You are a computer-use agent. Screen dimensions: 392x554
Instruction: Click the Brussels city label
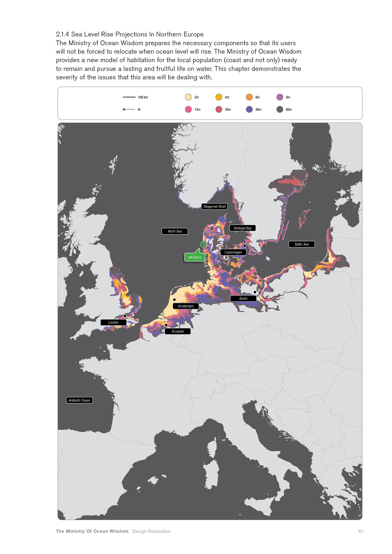(x=178, y=331)
